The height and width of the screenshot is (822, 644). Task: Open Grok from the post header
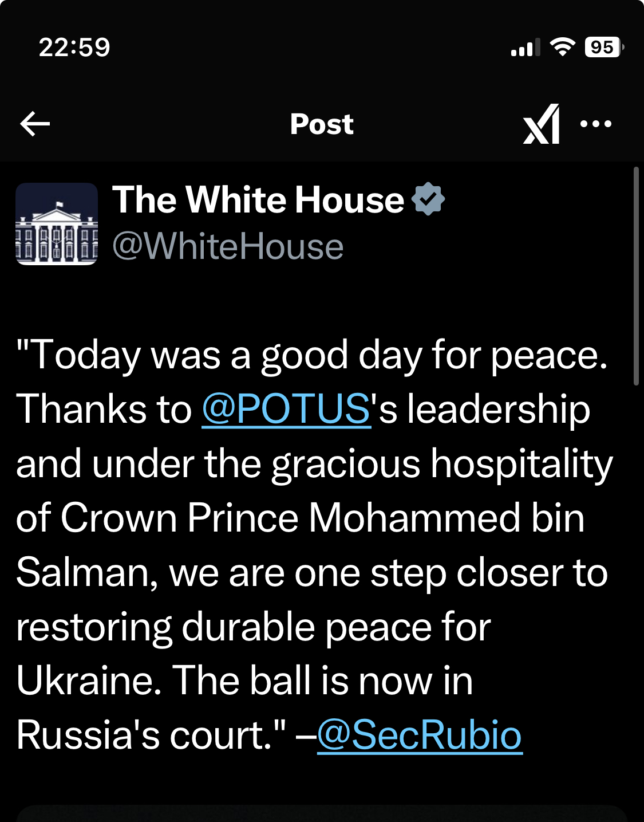click(x=541, y=124)
